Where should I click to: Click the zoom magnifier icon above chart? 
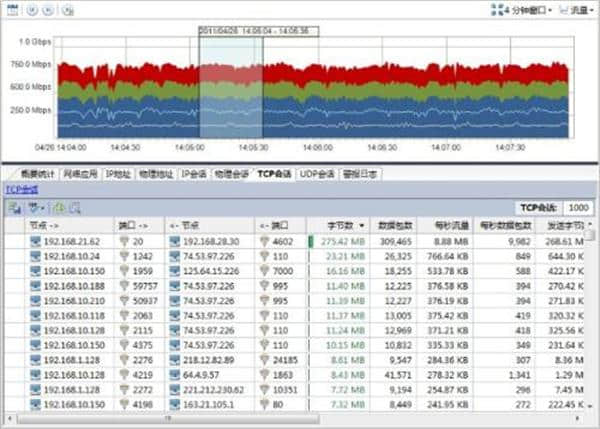pyautogui.click(x=66, y=10)
